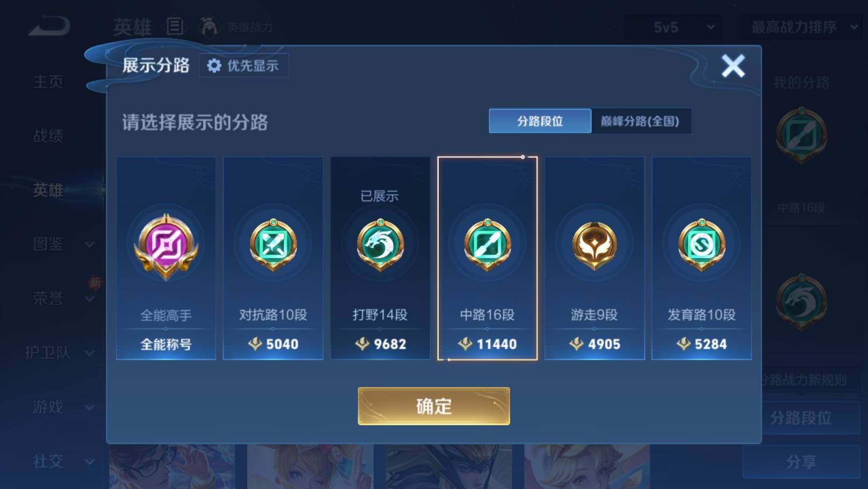
Task: Open the 战绩 sidebar menu
Action: pyautogui.click(x=48, y=136)
